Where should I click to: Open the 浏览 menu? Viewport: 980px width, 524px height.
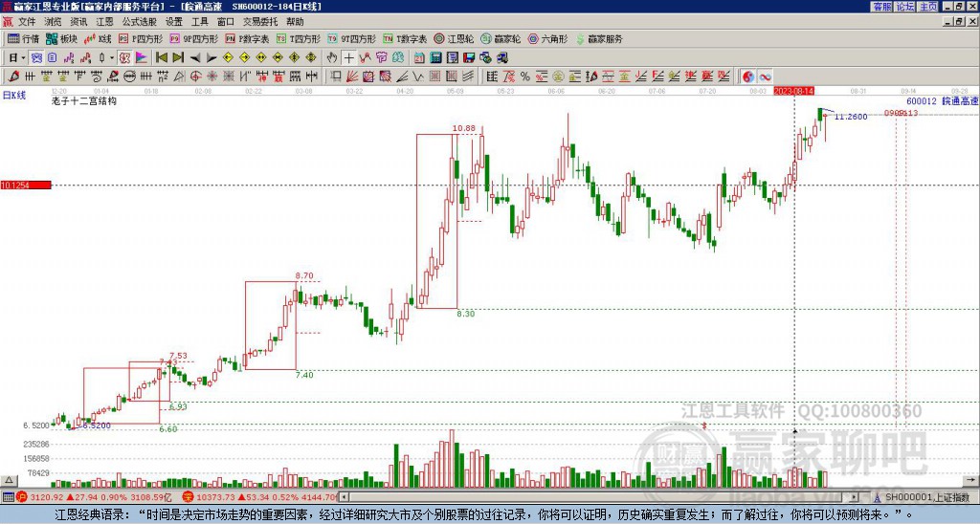coord(53,22)
